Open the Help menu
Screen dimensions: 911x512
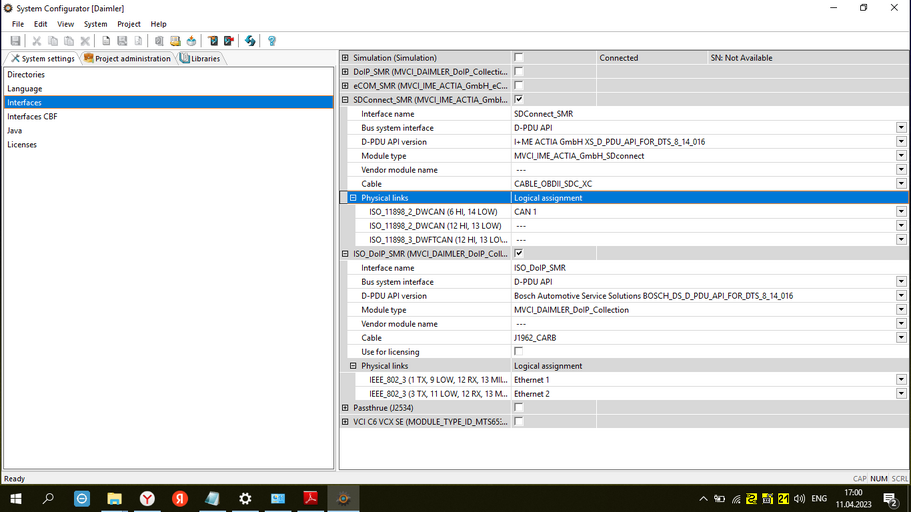tap(158, 24)
